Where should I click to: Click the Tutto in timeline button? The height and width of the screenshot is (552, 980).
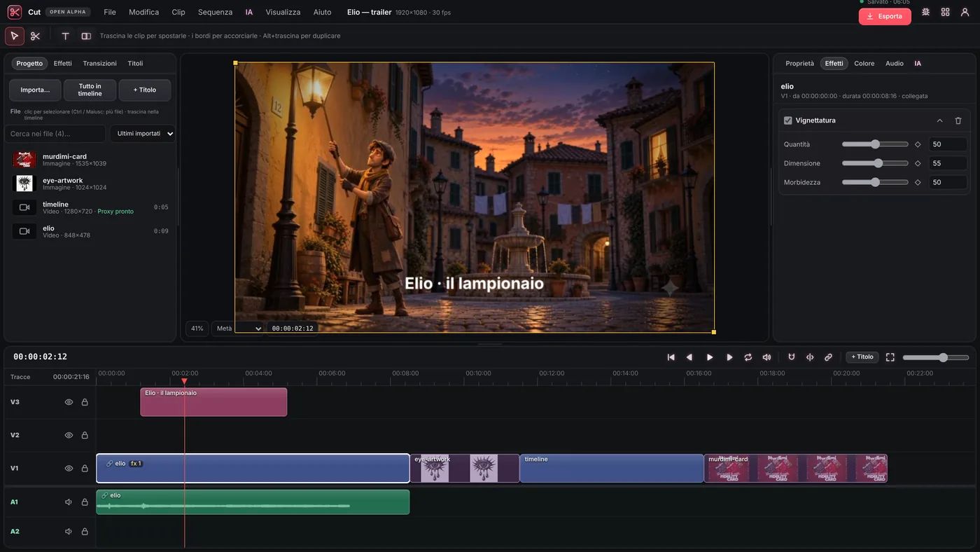90,90
